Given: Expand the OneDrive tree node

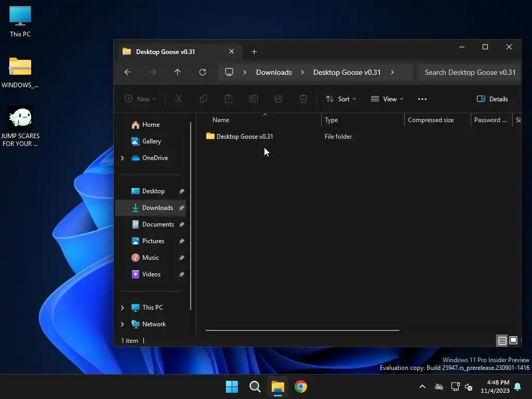Looking at the screenshot, I should tap(122, 158).
